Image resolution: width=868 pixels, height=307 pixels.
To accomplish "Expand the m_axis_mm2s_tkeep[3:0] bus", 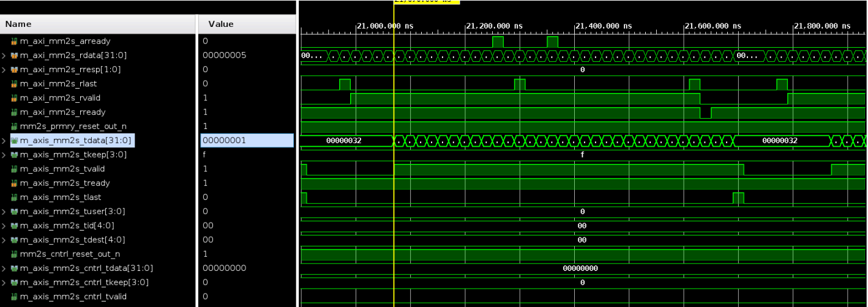I will click(5, 155).
